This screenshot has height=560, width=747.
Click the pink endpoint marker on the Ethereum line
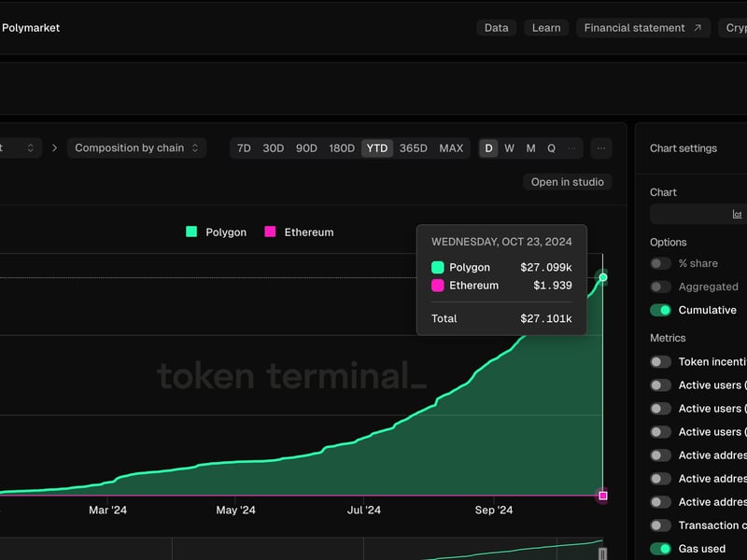click(x=602, y=496)
